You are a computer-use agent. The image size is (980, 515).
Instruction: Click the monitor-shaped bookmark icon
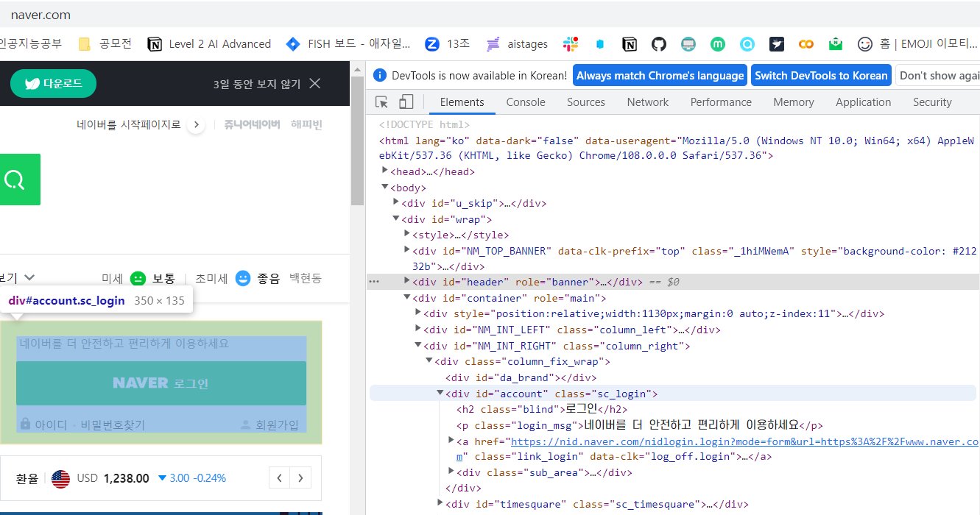tap(688, 44)
